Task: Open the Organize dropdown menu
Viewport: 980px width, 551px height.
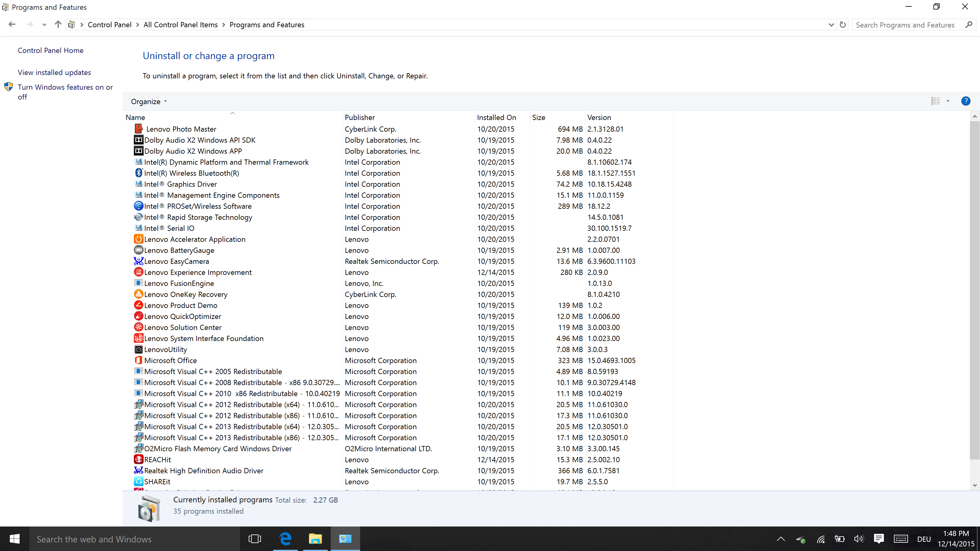Action: pyautogui.click(x=149, y=102)
